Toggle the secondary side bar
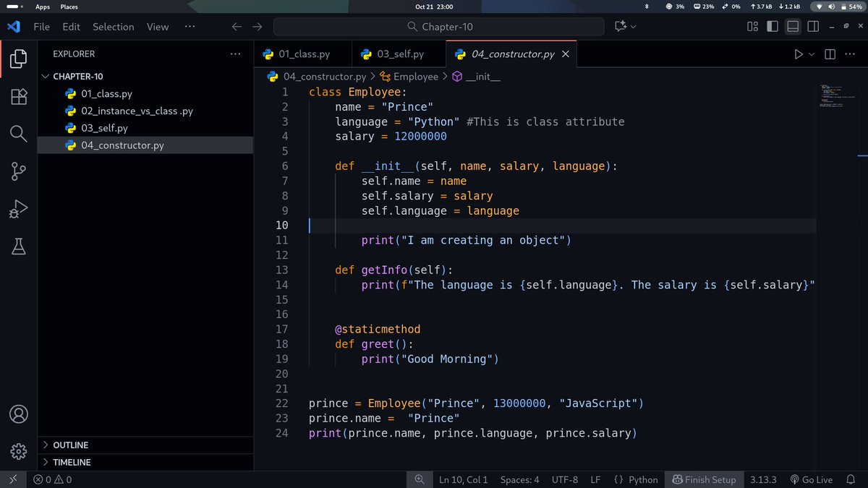 pyautogui.click(x=813, y=27)
